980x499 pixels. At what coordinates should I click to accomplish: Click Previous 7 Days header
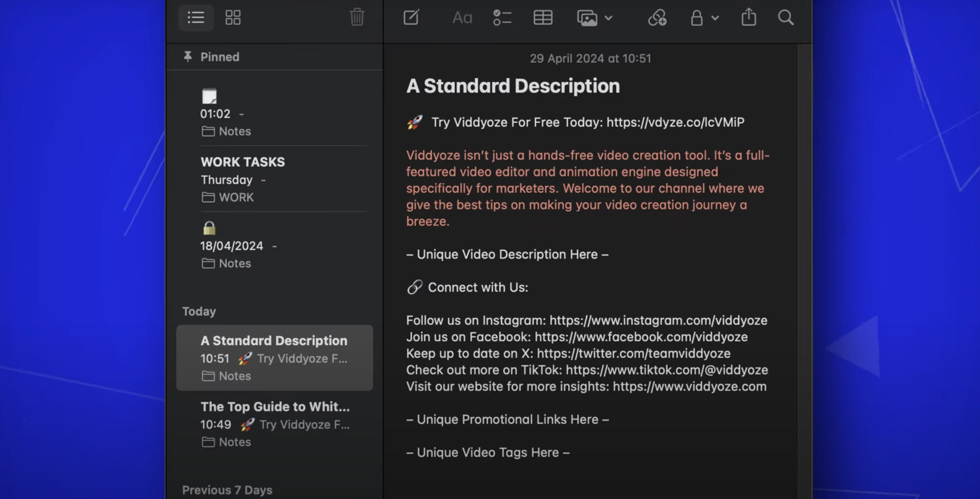point(227,490)
